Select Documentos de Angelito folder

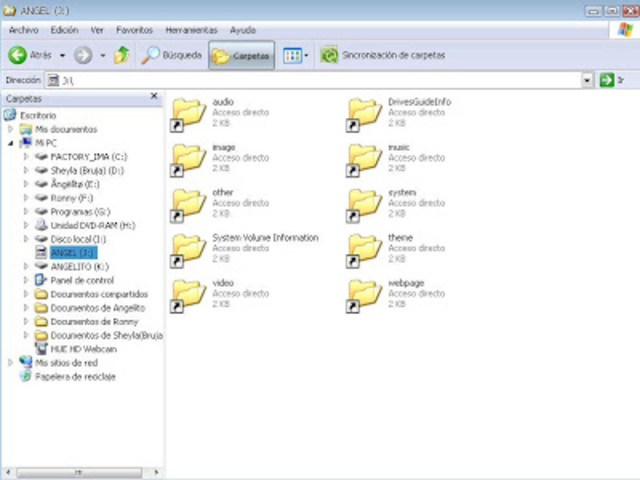coord(98,308)
